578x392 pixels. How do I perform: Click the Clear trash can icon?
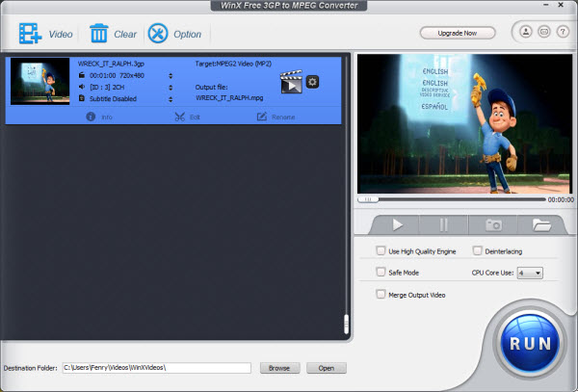[x=99, y=34]
